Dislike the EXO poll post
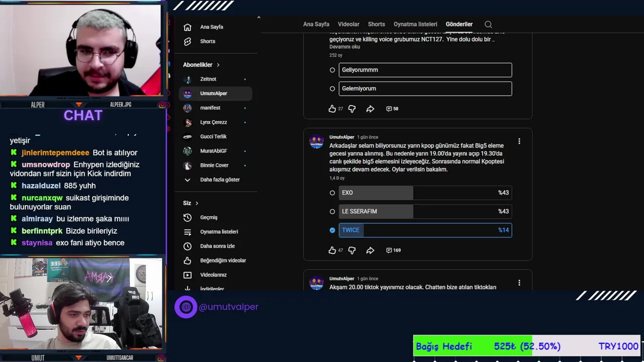The width and height of the screenshot is (644, 362). [x=352, y=250]
